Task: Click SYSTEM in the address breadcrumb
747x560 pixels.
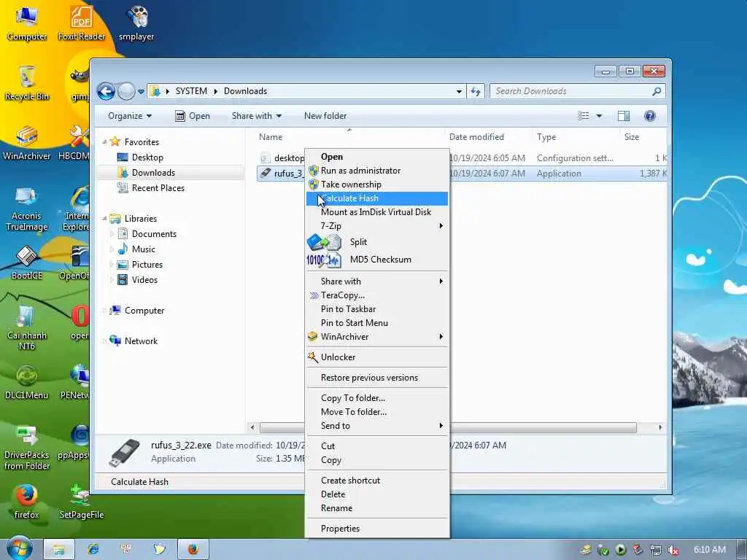Action: tap(191, 91)
